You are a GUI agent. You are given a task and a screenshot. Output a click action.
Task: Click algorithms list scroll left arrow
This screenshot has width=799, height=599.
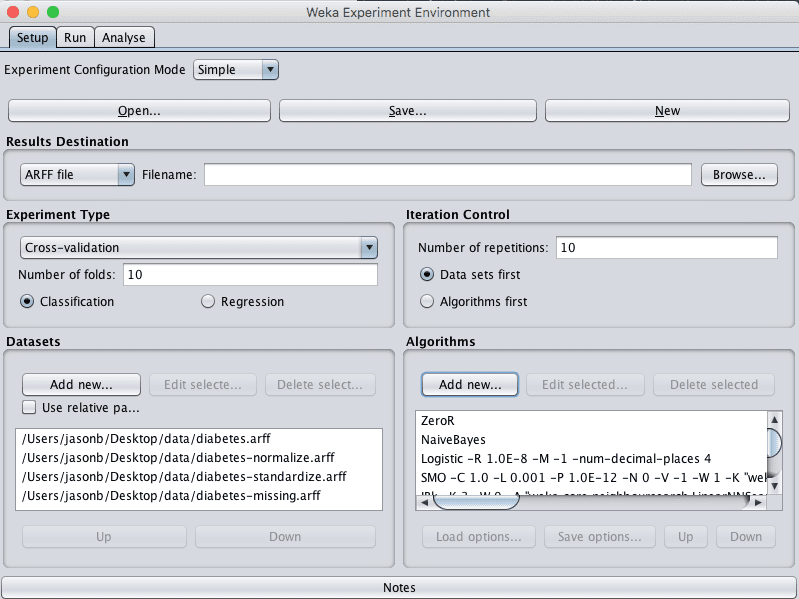click(424, 503)
